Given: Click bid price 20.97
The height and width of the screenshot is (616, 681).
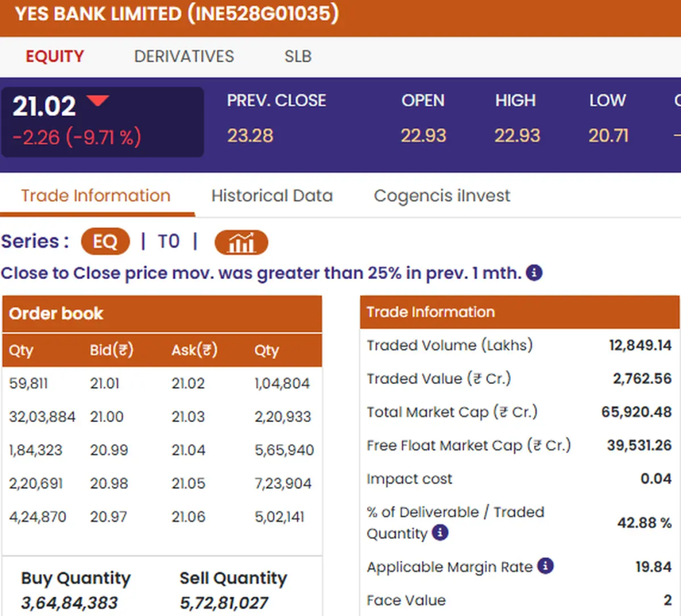Looking at the screenshot, I should (x=108, y=517).
